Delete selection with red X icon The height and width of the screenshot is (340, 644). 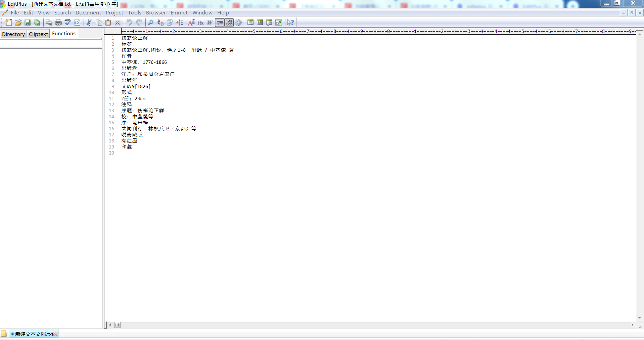coord(118,23)
